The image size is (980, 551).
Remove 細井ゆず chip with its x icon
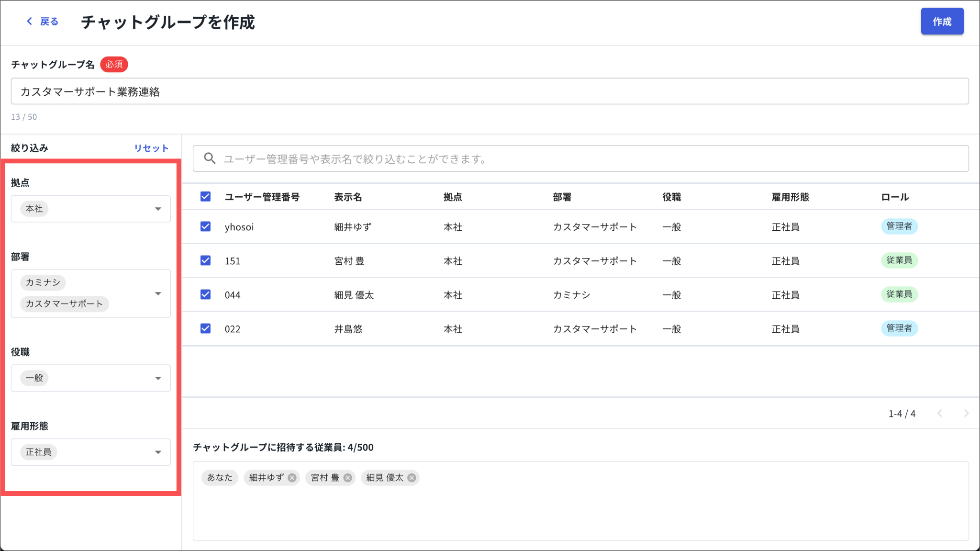tap(292, 478)
